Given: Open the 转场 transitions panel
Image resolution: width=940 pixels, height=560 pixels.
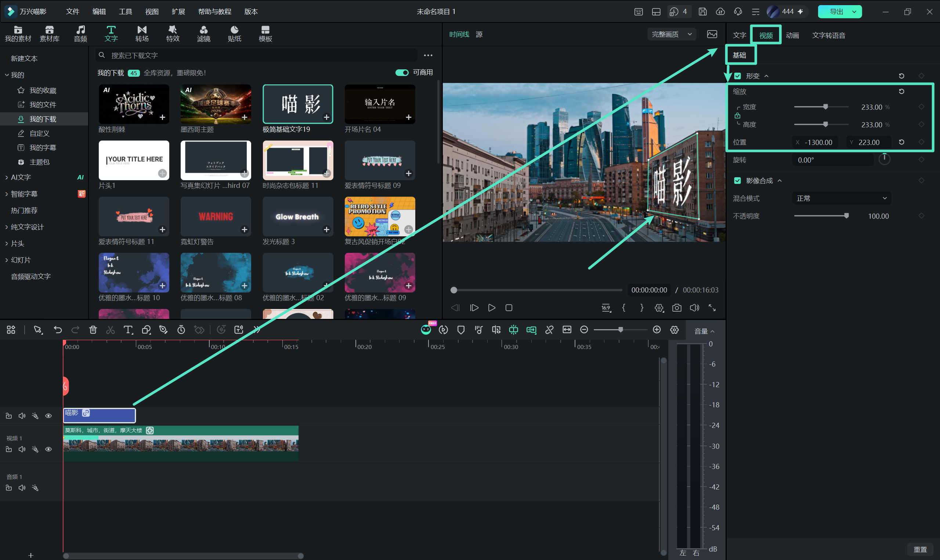Looking at the screenshot, I should 142,34.
